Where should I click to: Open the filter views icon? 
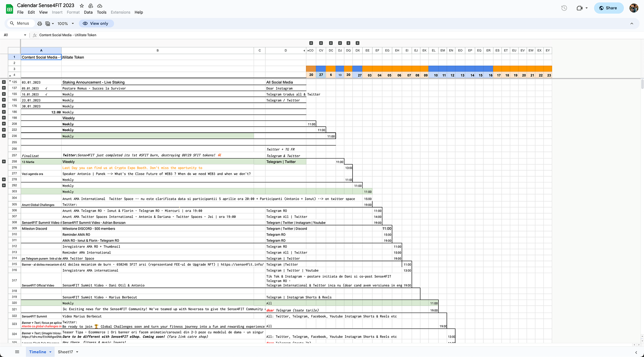click(x=48, y=24)
